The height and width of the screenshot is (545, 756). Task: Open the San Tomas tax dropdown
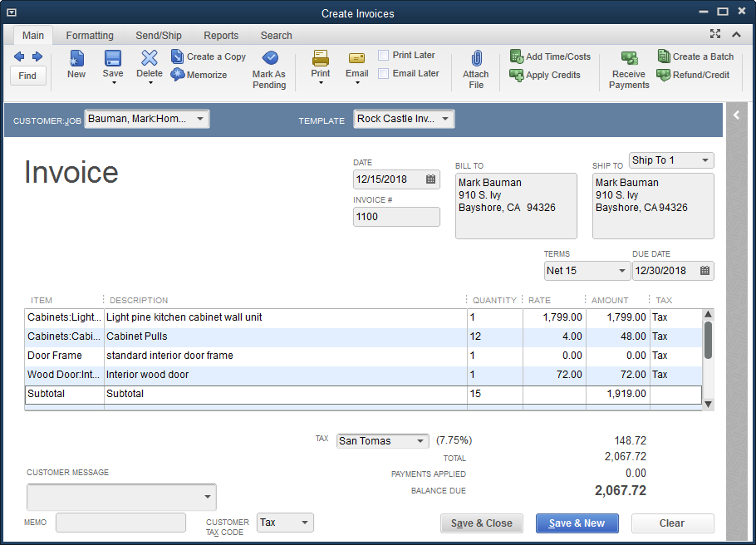pyautogui.click(x=420, y=441)
